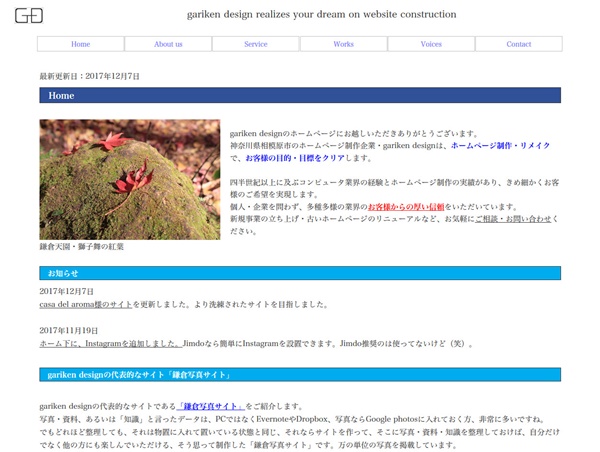The image size is (600, 452).
Task: Follow the Instagramを追加しました link
Action: point(111,344)
